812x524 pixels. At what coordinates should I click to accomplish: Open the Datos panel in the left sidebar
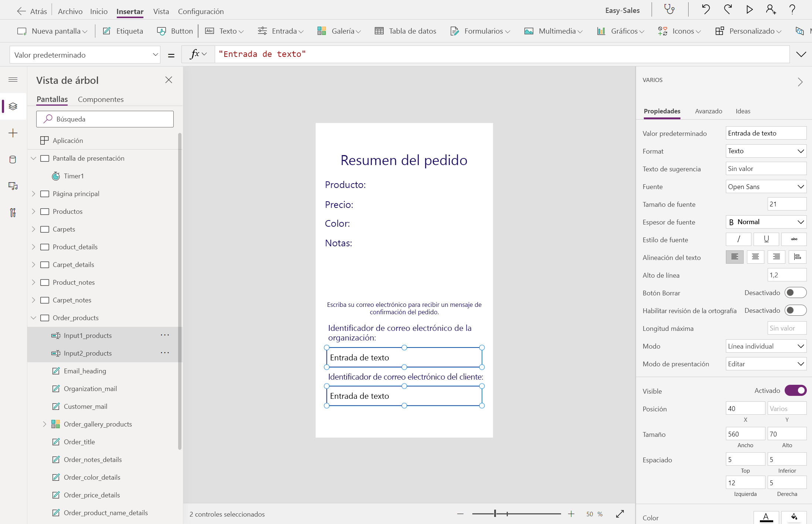coord(13,160)
